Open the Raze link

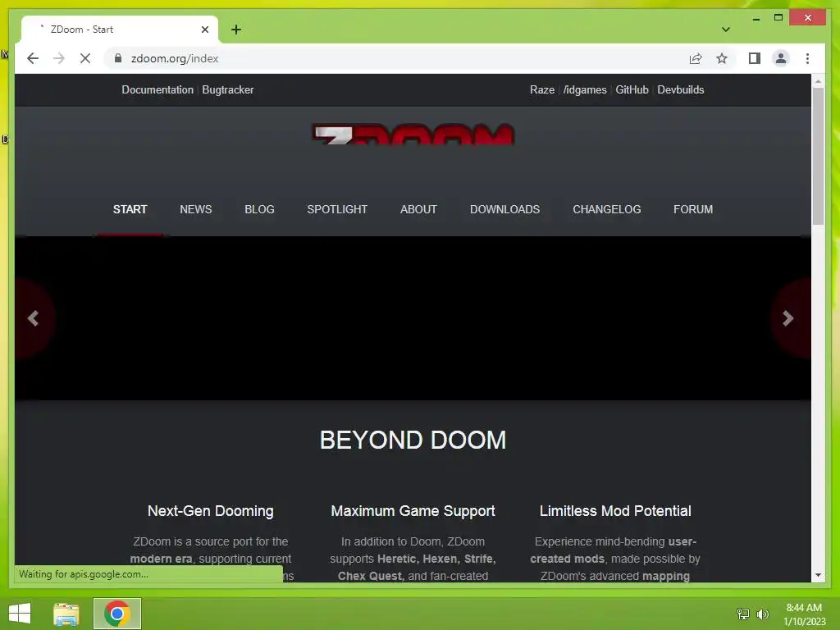click(x=542, y=90)
